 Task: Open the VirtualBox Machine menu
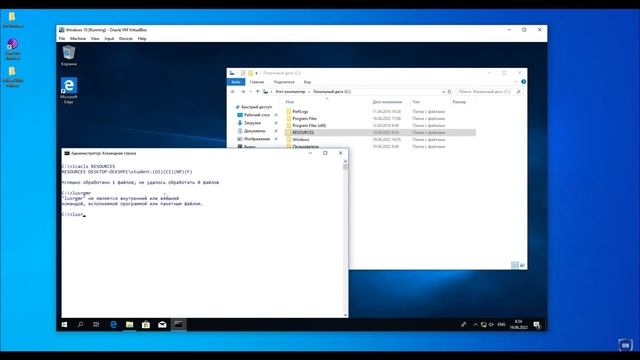point(78,38)
